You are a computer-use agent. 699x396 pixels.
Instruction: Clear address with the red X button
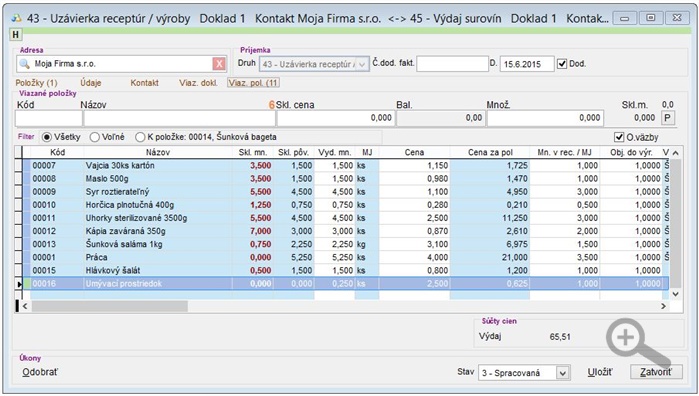click(219, 64)
